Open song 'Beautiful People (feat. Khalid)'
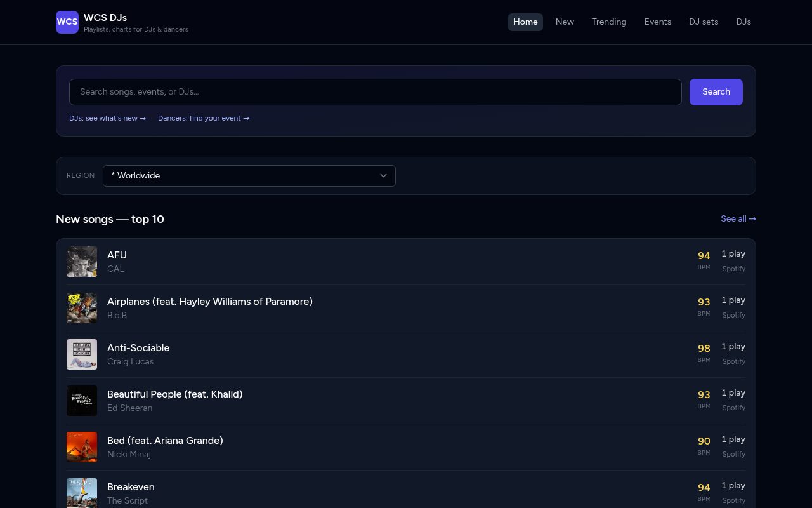 (175, 394)
